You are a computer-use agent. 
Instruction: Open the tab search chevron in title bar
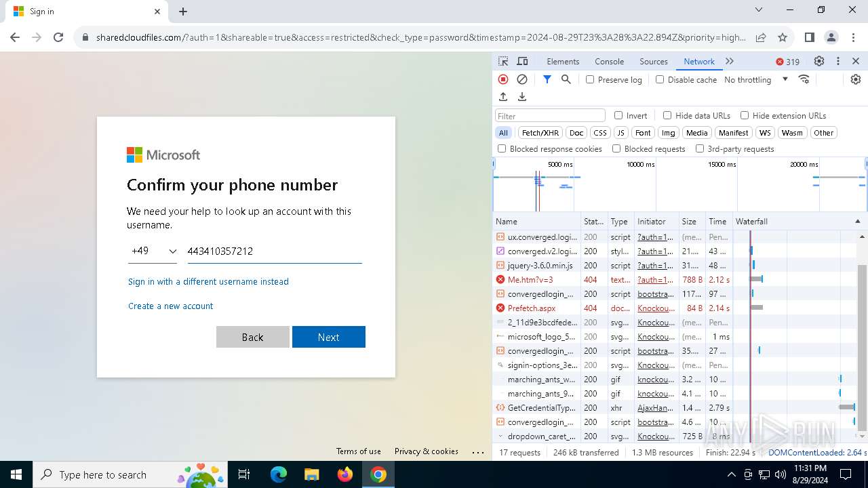click(759, 9)
